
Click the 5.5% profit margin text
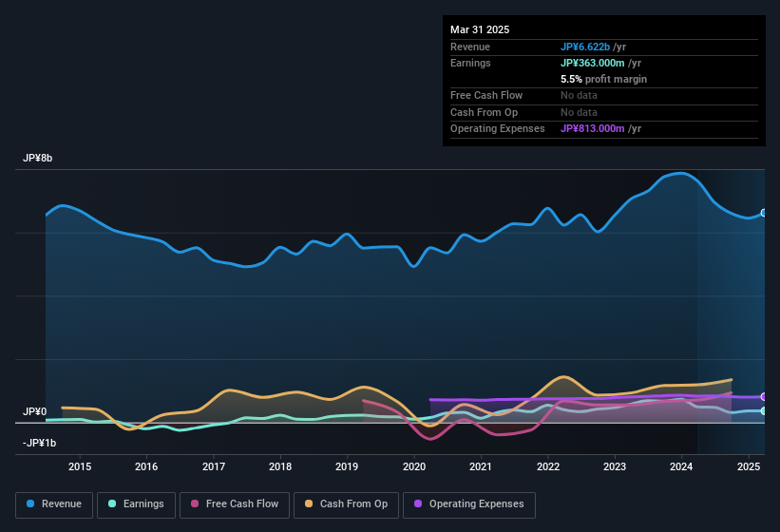click(x=603, y=79)
